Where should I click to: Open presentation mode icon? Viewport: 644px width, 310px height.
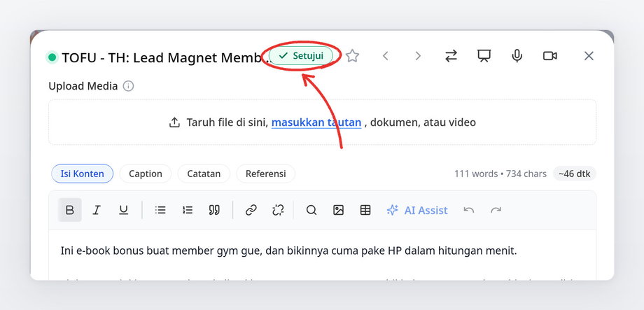484,56
